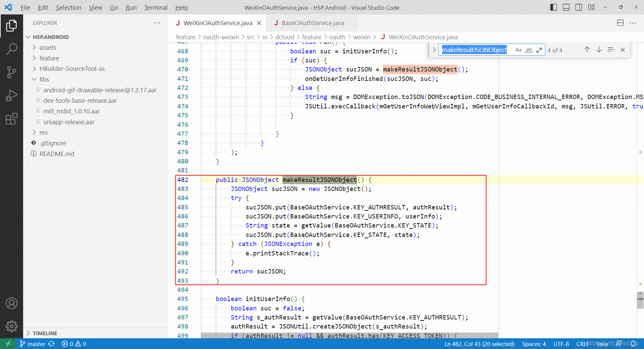Click the editor vertical scrollbar thumb

[x=640, y=300]
